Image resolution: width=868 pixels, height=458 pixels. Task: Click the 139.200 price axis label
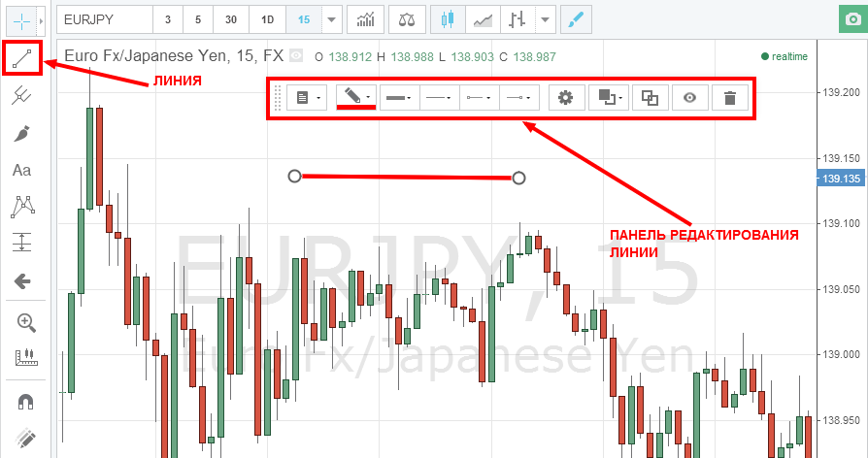click(842, 92)
